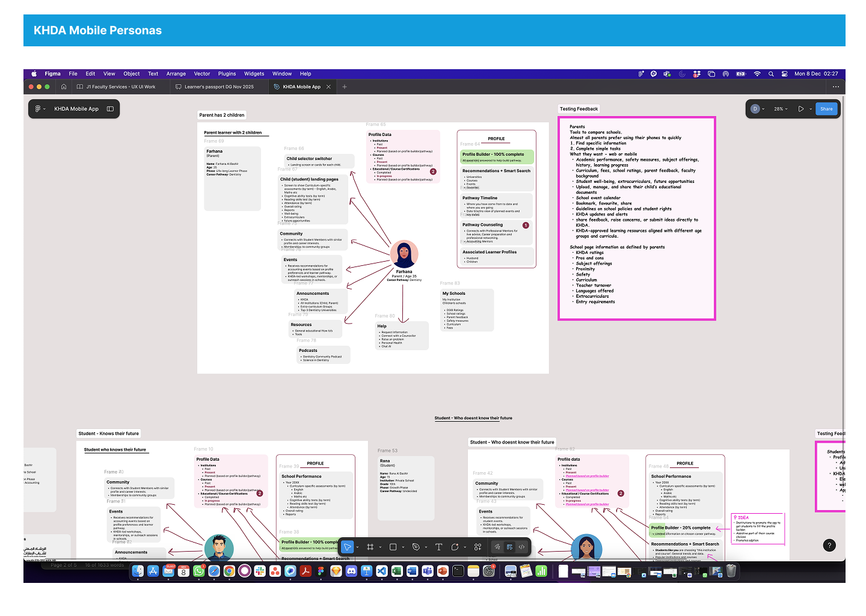The width and height of the screenshot is (866, 616).
Task: Open the 28% zoom level dropdown
Action: coord(781,109)
